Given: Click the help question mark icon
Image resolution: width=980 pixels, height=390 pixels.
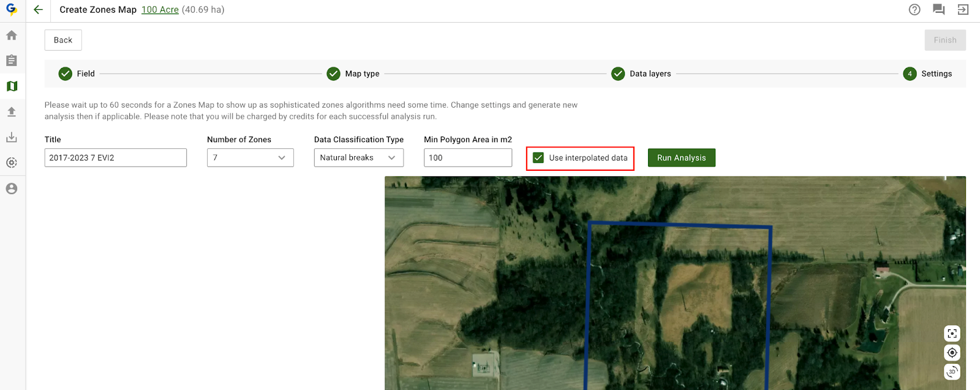Looking at the screenshot, I should tap(914, 10).
